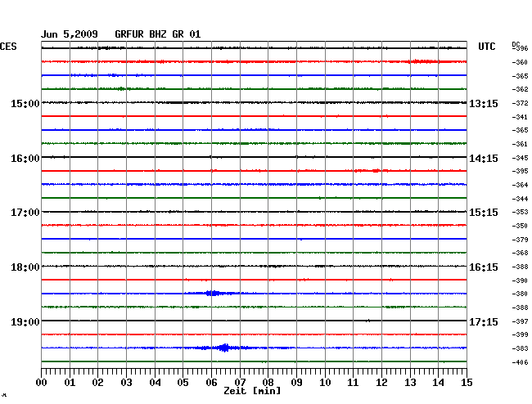
Task: Click the DC offset value "-380"
Action: [x=520, y=294]
